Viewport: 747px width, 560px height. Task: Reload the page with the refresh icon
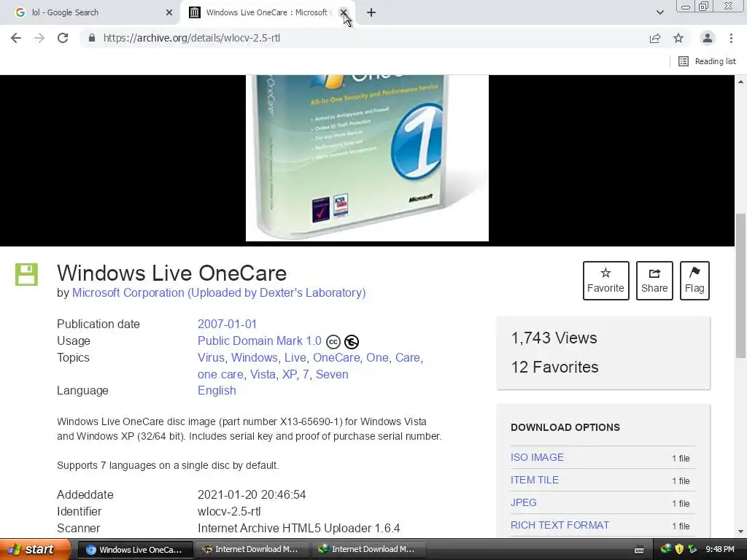pos(63,38)
